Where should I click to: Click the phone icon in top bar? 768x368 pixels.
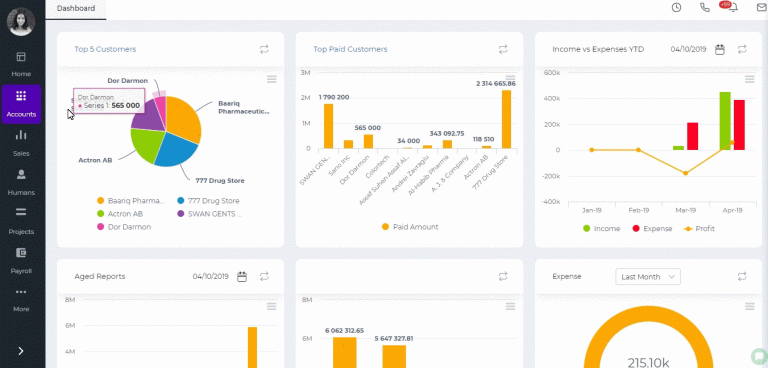pos(705,8)
